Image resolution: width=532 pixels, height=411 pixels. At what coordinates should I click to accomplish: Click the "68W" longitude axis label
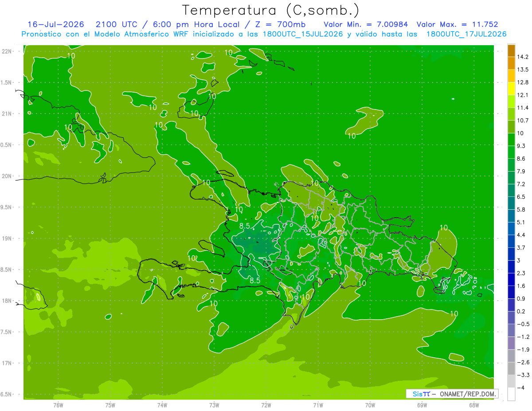pyautogui.click(x=474, y=405)
